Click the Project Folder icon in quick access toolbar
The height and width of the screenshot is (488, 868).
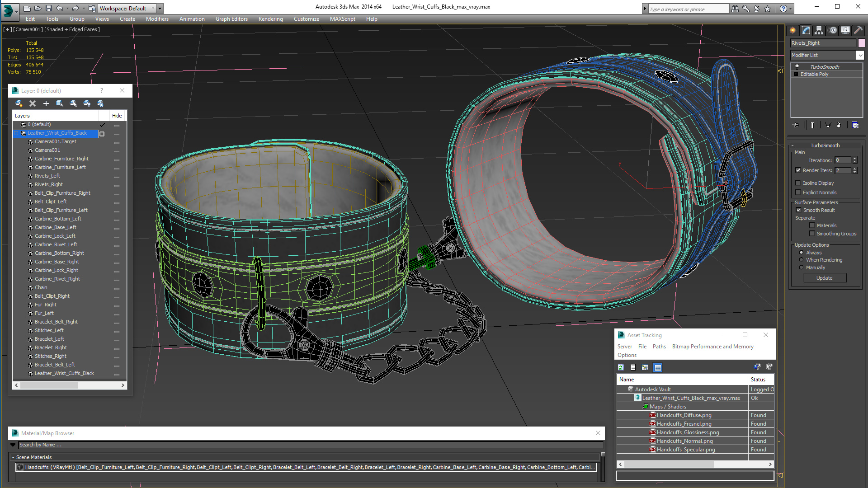coord(92,8)
